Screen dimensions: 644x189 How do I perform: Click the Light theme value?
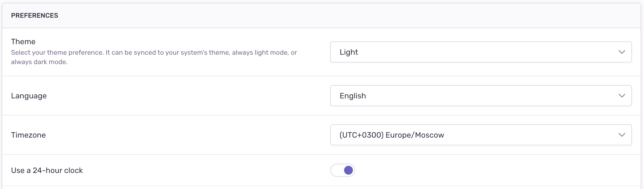349,52
